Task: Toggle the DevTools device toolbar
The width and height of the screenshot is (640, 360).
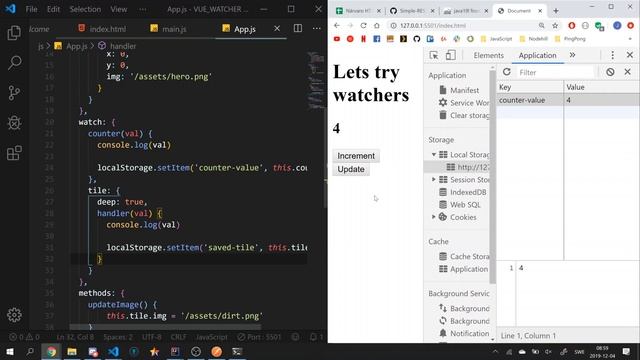Action: point(451,55)
